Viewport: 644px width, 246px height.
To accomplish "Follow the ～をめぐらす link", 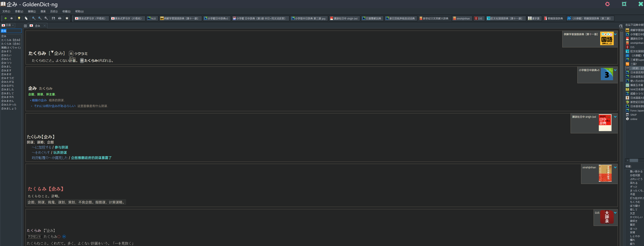I will coord(41,152).
